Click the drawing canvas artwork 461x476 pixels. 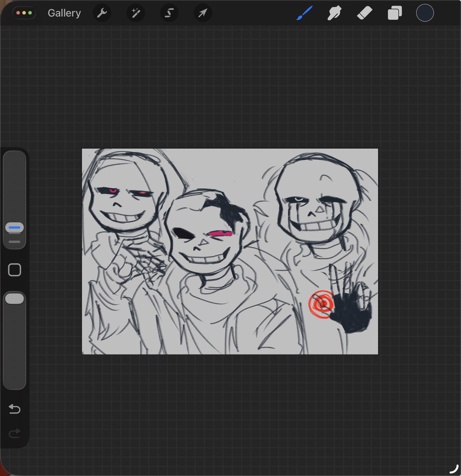pyautogui.click(x=230, y=251)
